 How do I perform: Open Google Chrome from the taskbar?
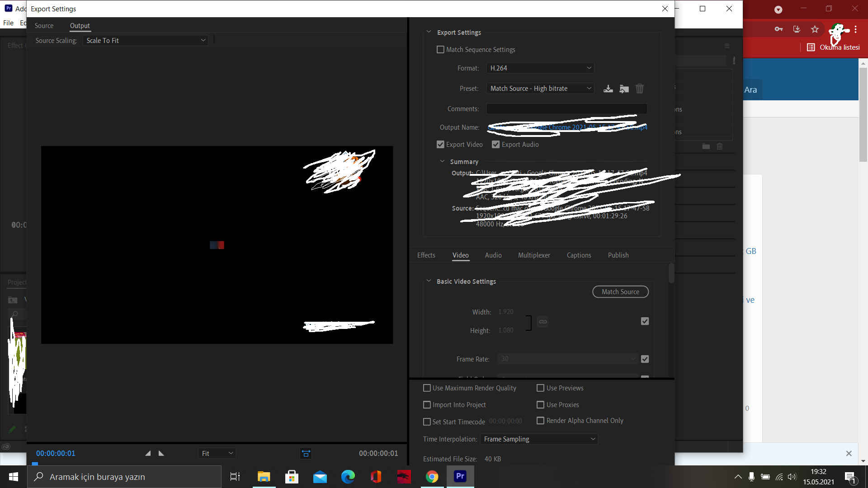432,477
